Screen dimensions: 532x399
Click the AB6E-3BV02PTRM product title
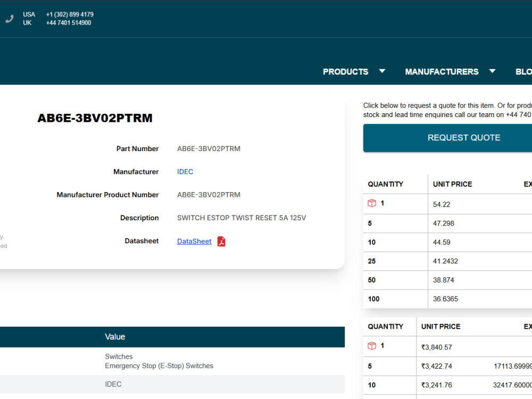click(x=95, y=118)
